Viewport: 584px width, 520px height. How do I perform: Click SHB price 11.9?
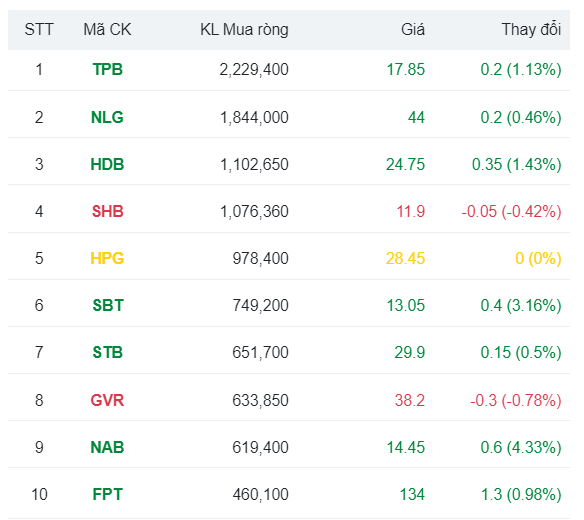[x=410, y=211]
